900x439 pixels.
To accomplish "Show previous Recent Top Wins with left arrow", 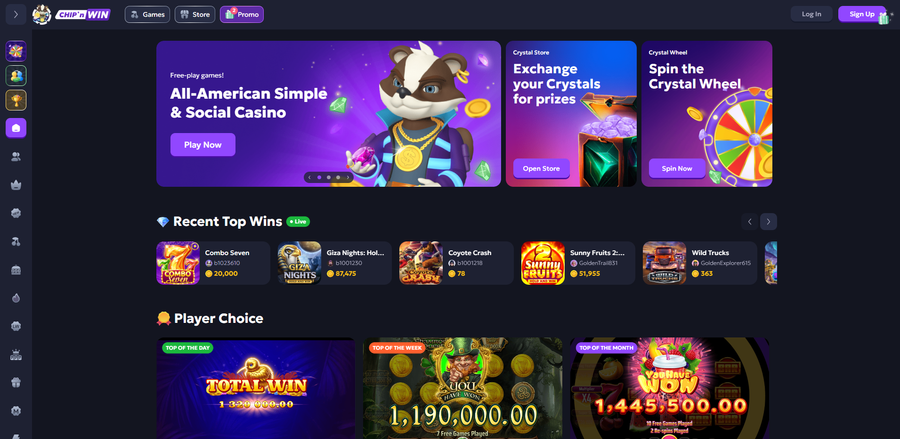I will pos(749,222).
